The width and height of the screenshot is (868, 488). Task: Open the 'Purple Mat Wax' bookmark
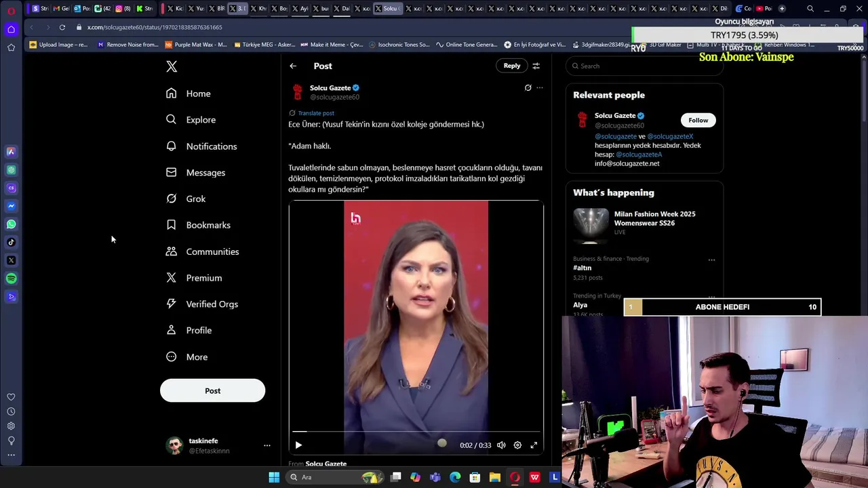coord(196,45)
